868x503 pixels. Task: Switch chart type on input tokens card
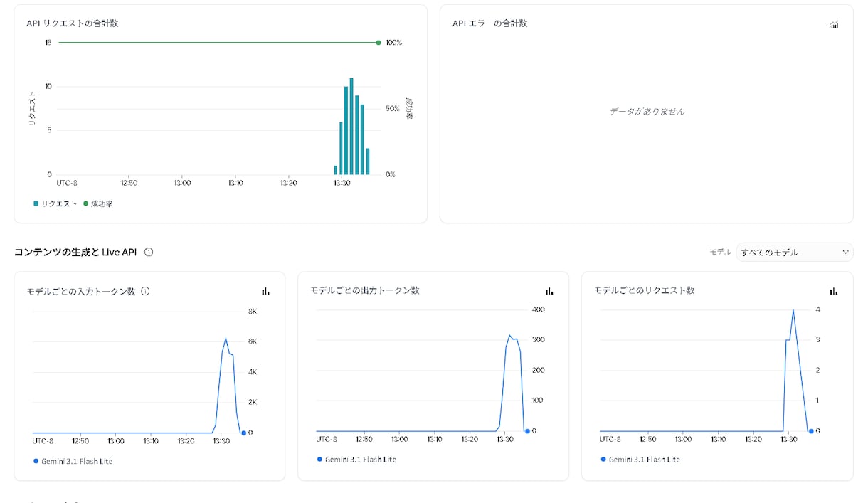coord(265,291)
